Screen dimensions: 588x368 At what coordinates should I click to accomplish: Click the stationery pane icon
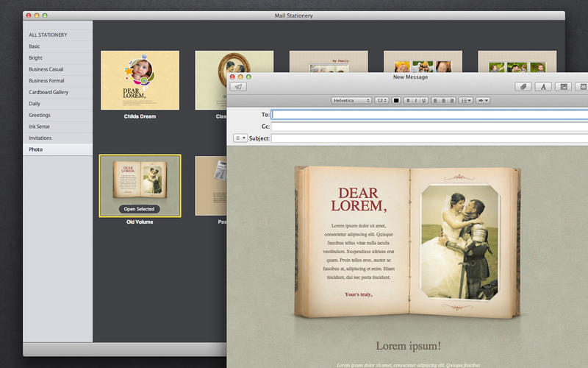coord(583,87)
